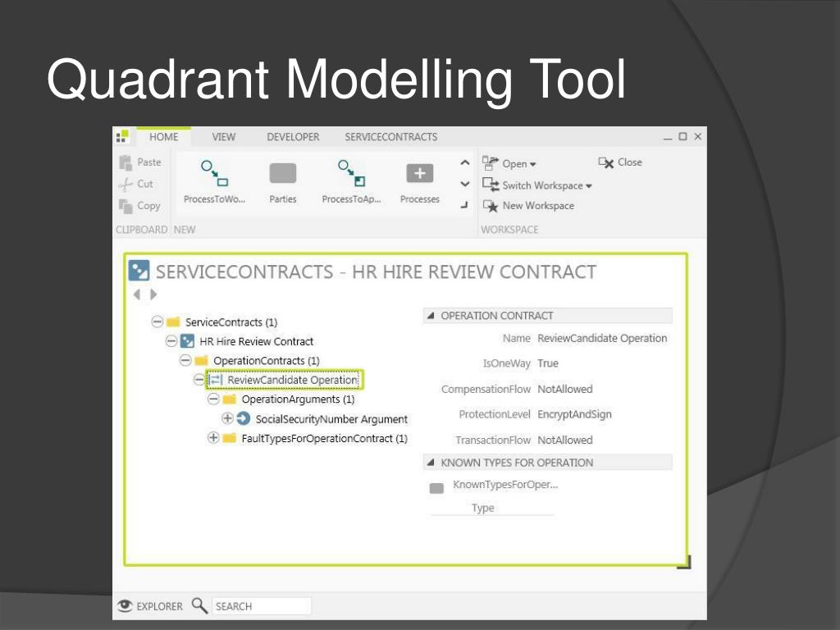Click the New Workspace button label
The height and width of the screenshot is (630, 840).
[x=538, y=206]
